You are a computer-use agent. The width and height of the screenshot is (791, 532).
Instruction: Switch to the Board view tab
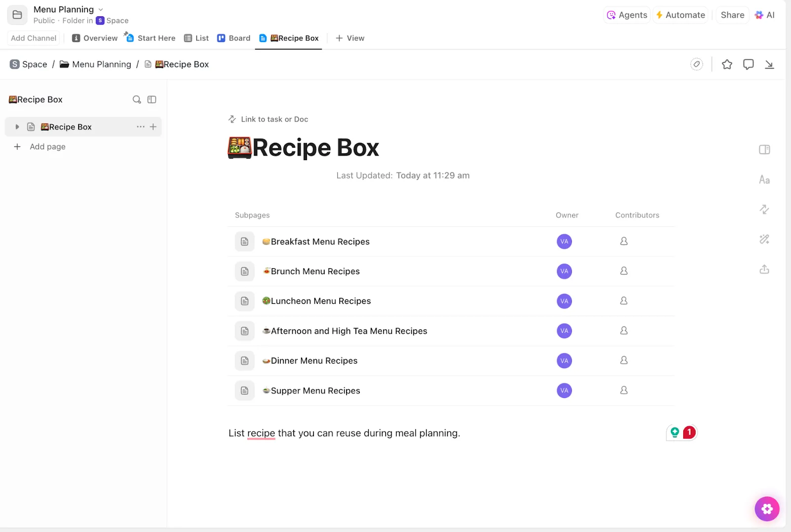(x=234, y=38)
